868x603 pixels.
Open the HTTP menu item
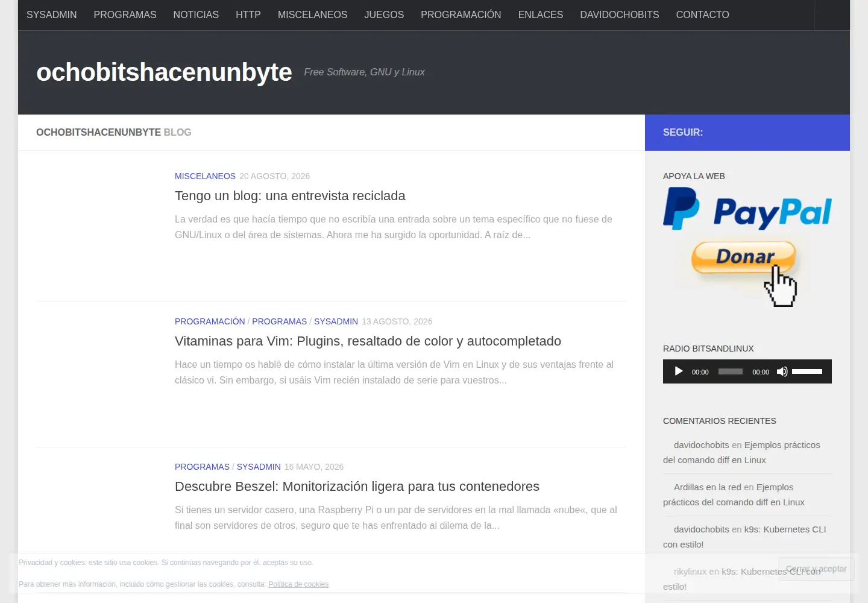point(248,14)
